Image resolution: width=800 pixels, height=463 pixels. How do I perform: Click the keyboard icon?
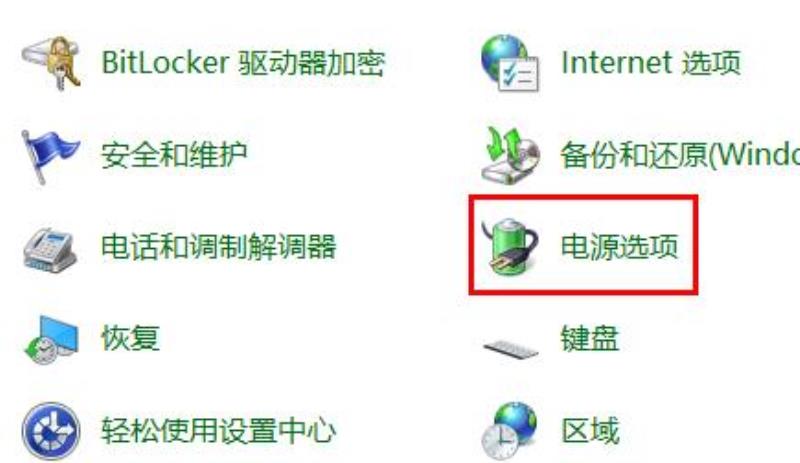[511, 350]
